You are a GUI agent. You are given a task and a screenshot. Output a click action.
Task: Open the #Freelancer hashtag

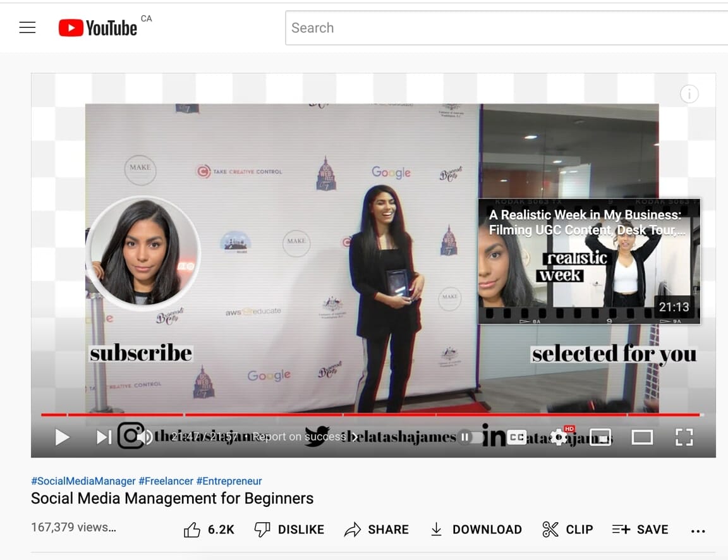[166, 481]
